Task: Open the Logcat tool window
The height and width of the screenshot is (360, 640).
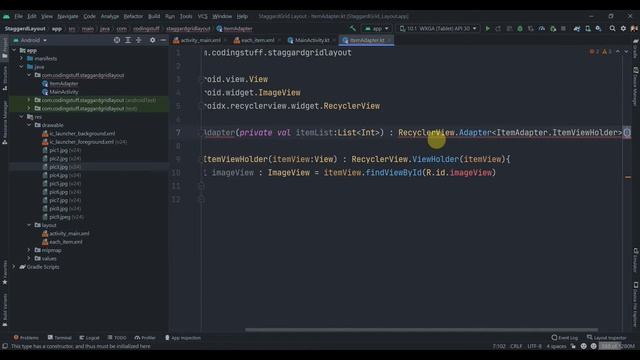Action: (89, 338)
